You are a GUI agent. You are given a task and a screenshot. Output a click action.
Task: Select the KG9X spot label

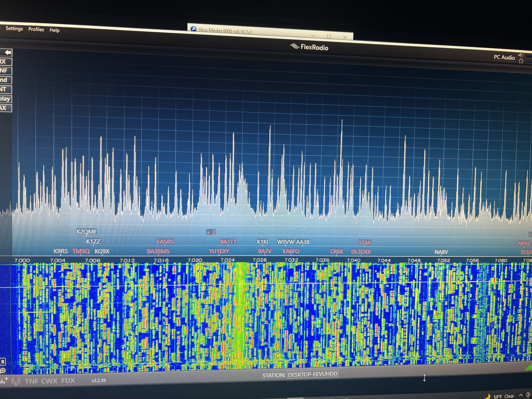click(x=102, y=251)
